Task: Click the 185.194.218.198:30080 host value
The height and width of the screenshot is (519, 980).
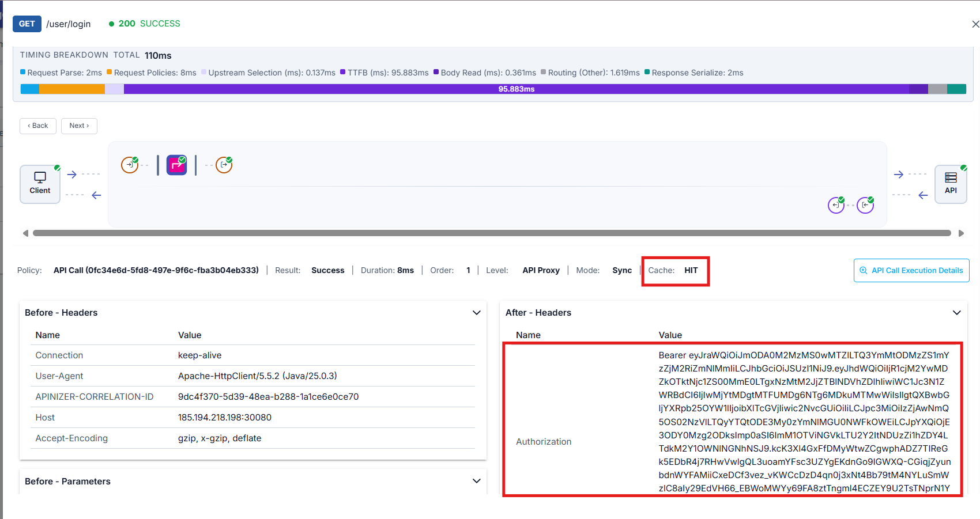Action: pyautogui.click(x=225, y=418)
